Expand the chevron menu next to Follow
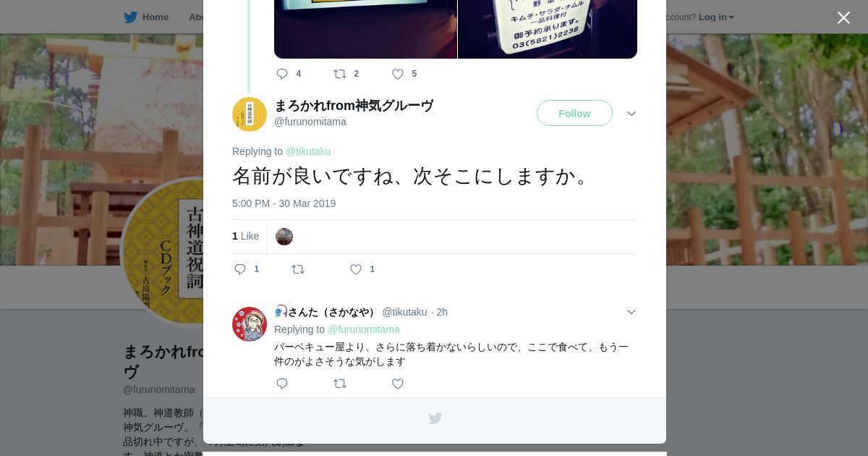 pos(631,114)
